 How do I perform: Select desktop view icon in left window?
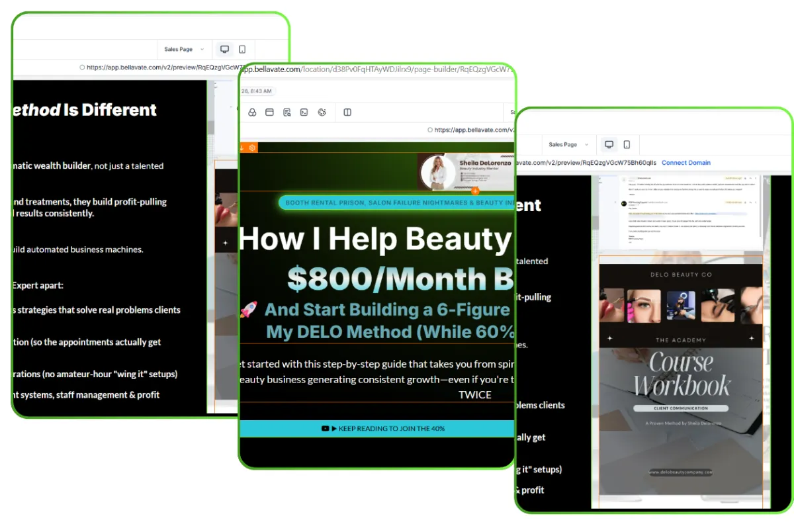224,49
